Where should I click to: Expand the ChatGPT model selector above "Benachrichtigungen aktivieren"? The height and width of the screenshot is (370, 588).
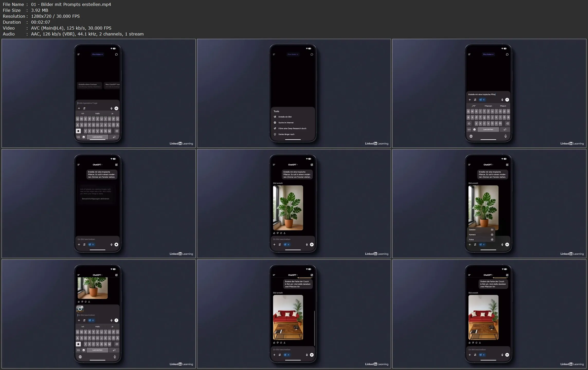click(97, 165)
